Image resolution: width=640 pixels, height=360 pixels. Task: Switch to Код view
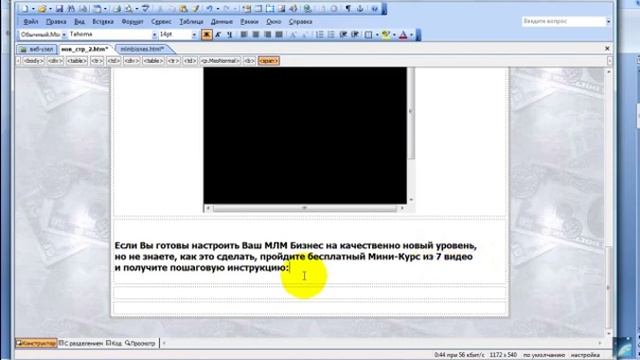[x=114, y=343]
